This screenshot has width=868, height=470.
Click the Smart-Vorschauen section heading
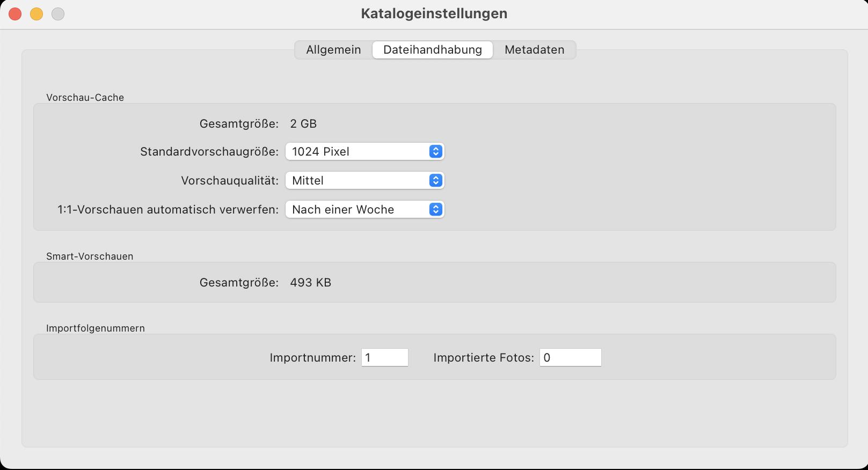pyautogui.click(x=90, y=256)
